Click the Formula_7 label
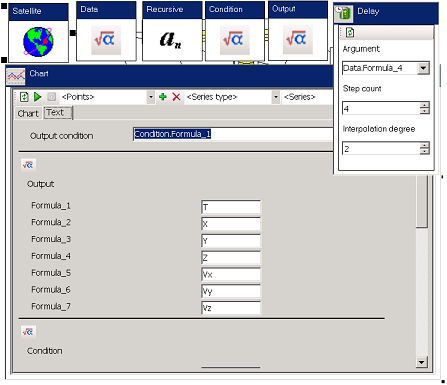This screenshot has height=385, width=447. [51, 306]
